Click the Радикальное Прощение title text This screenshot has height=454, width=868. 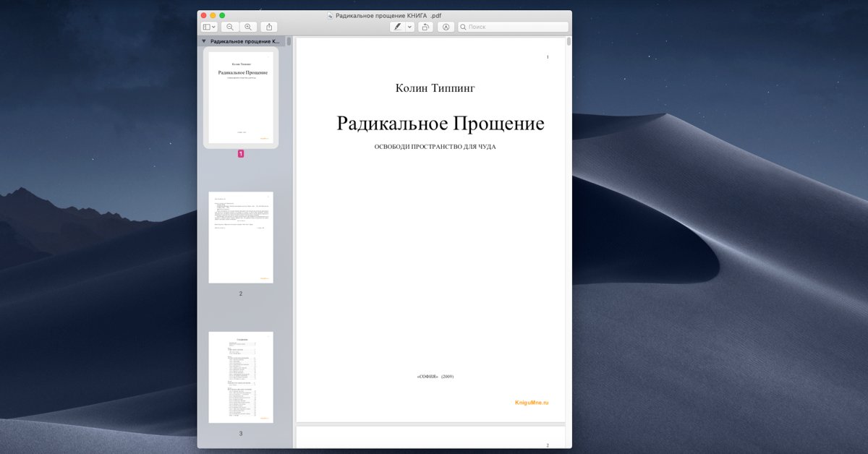tap(440, 124)
